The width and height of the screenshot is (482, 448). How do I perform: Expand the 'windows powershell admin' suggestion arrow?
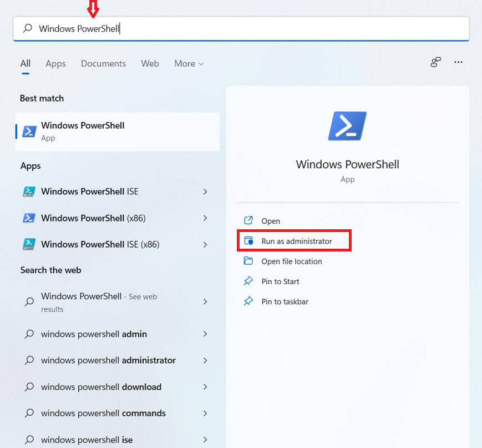[x=205, y=334]
